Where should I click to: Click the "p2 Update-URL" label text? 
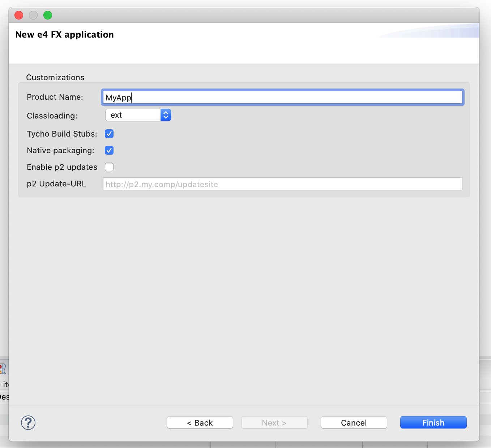click(56, 184)
